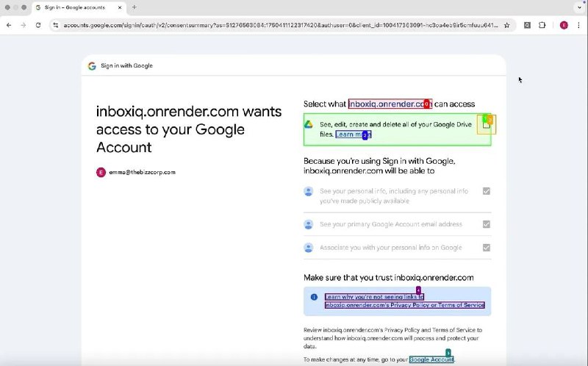Click Associate you with your personal info text
Screen dimensions: 588x366
pos(391,248)
